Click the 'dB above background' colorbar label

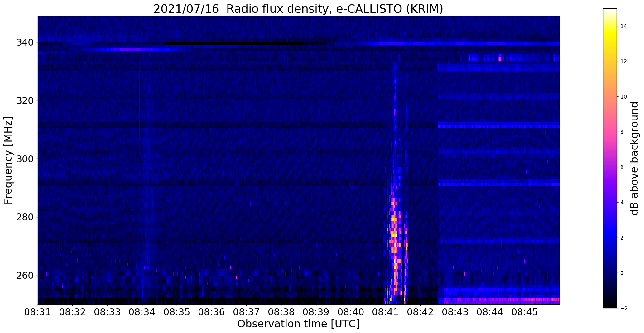tap(634, 159)
